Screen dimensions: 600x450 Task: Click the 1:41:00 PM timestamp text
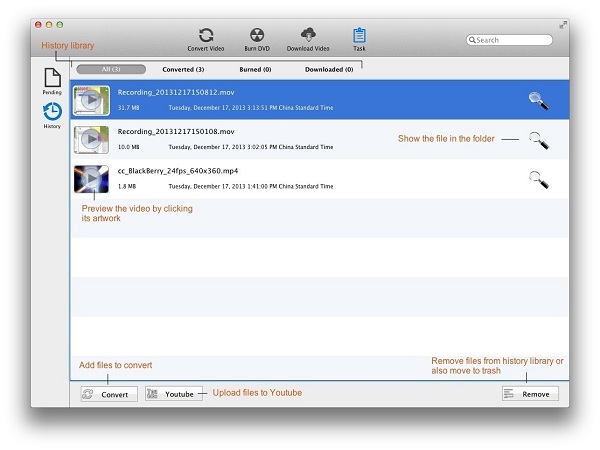click(x=251, y=186)
